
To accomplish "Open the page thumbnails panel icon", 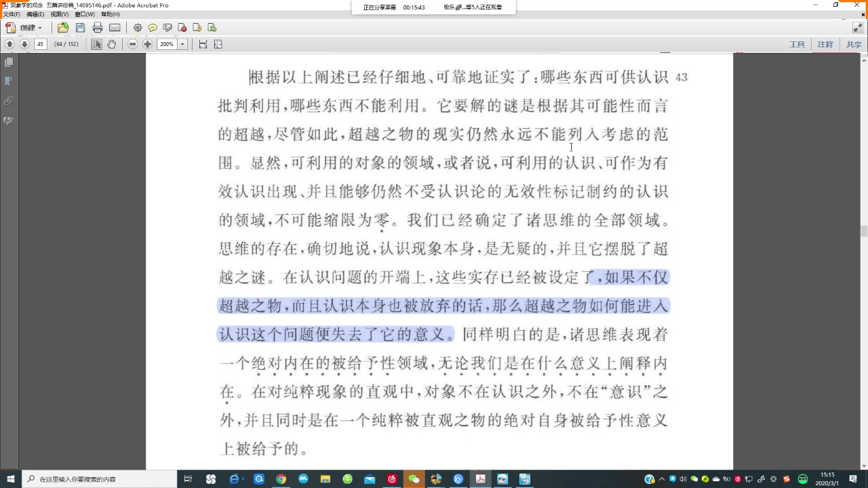I will (9, 62).
